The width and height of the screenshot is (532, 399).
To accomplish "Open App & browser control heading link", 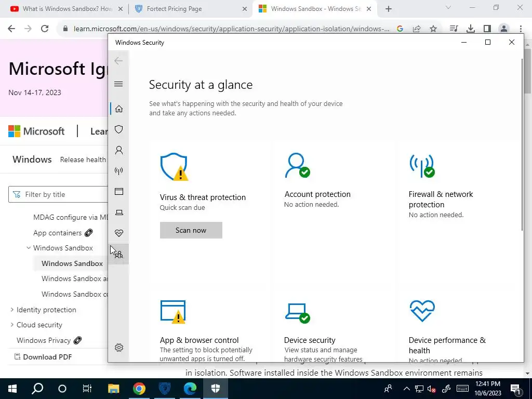I will 199,340.
